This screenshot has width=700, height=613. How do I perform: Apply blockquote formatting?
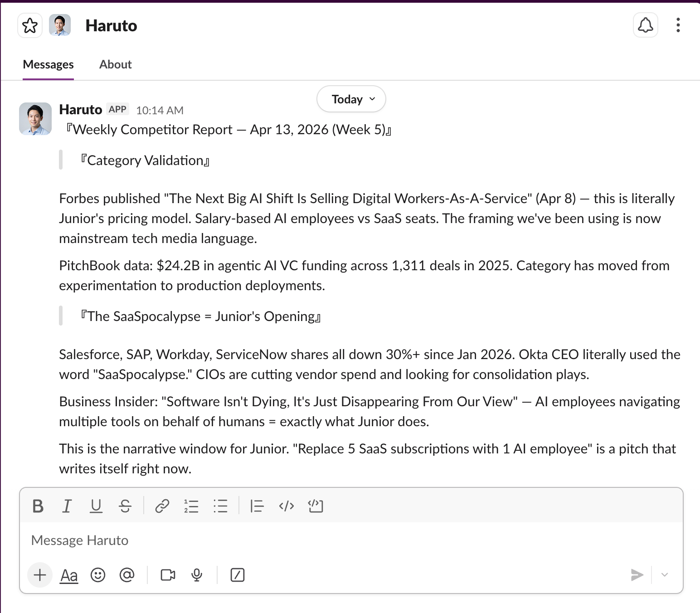point(257,506)
